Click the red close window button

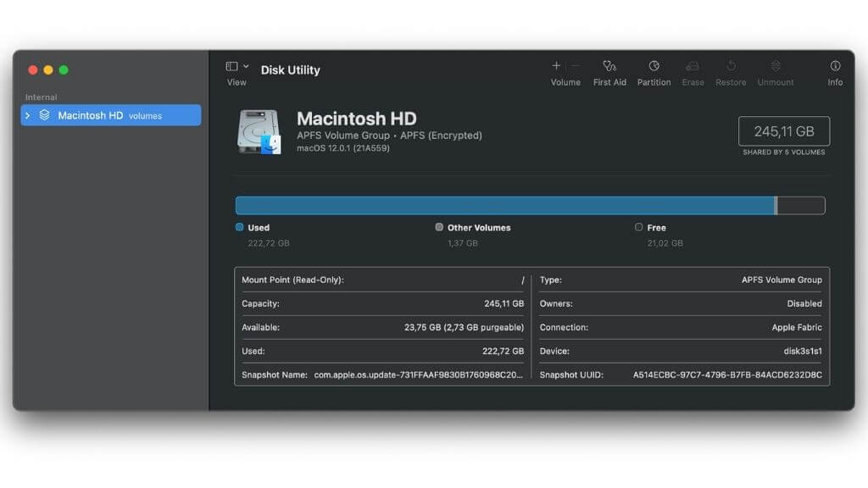point(33,69)
